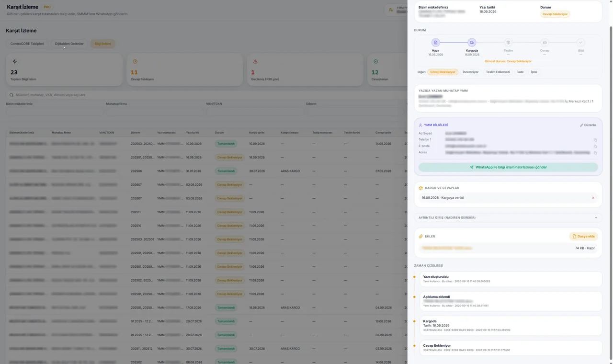This screenshot has width=613, height=364.
Task: Open the 74 KB attached file row
Action: pyautogui.click(x=508, y=248)
